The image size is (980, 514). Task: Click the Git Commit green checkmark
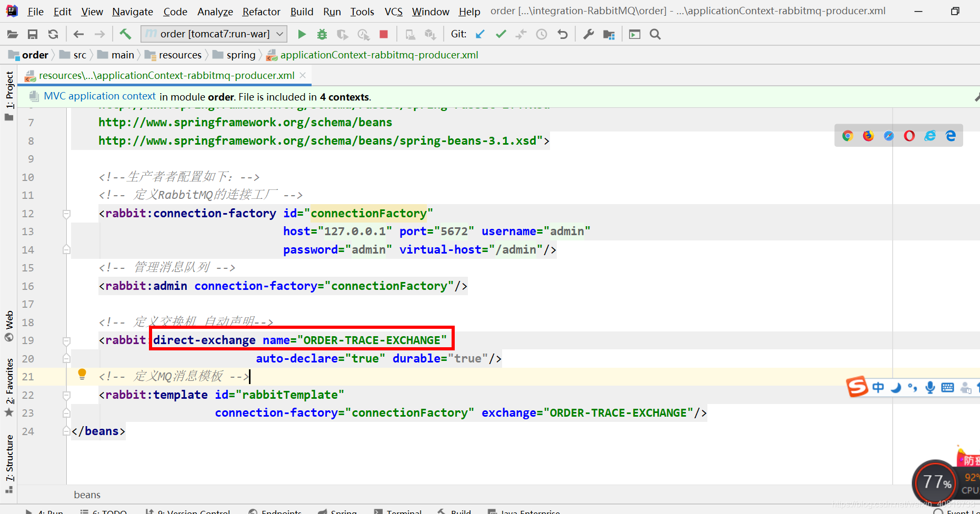coord(501,34)
